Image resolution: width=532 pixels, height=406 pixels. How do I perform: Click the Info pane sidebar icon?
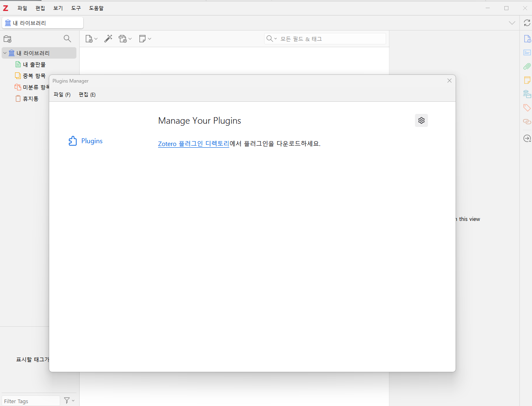point(527,39)
